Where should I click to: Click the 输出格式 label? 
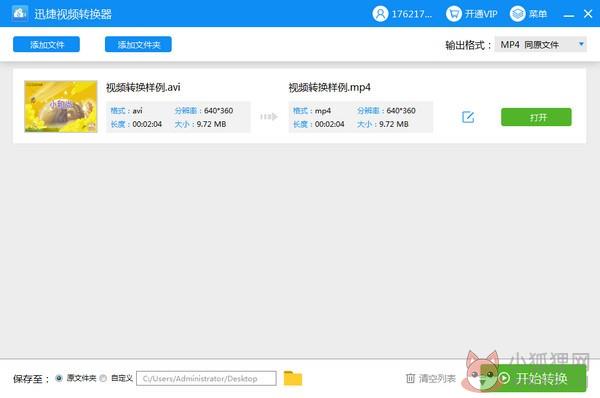468,45
